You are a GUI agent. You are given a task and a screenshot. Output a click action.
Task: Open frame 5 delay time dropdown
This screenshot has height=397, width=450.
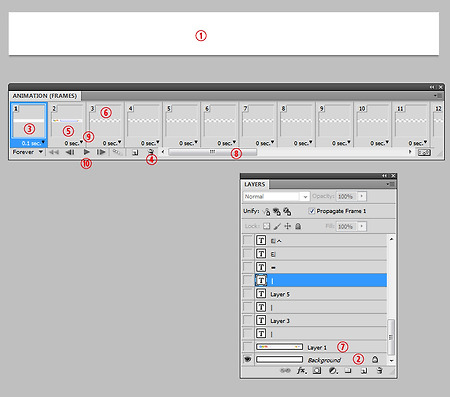coord(188,143)
